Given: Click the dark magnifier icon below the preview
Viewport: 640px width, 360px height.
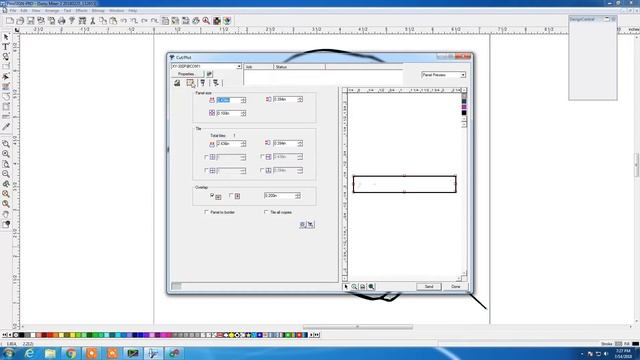Looking at the screenshot, I should click(371, 287).
